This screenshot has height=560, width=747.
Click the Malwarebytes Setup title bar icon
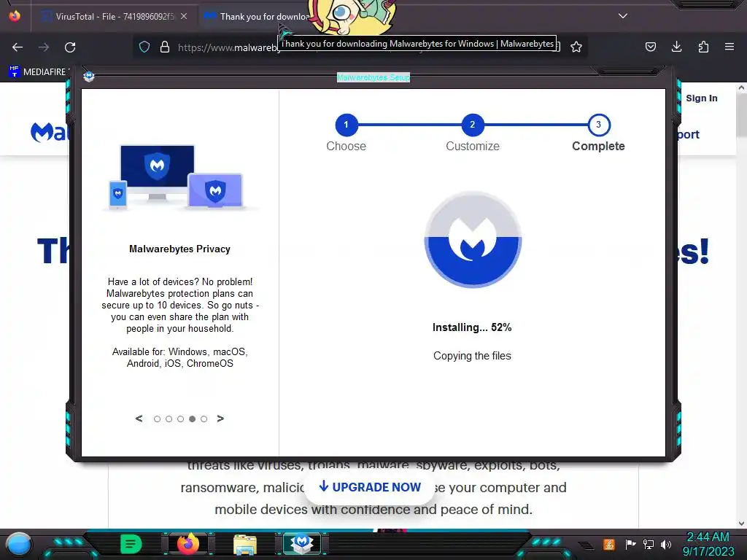88,77
